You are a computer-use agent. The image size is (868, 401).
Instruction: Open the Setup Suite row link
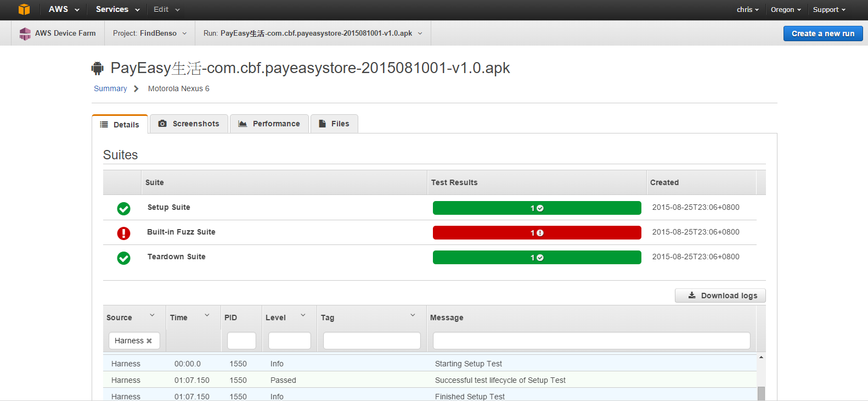(169, 207)
